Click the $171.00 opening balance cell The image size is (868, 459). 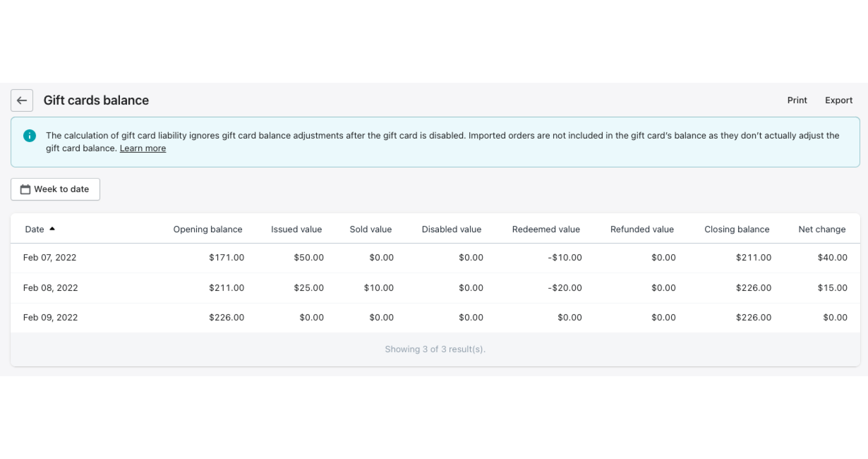pos(226,258)
